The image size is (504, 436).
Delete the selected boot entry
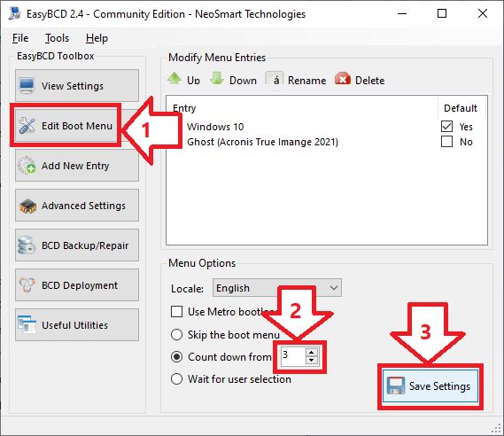click(360, 80)
